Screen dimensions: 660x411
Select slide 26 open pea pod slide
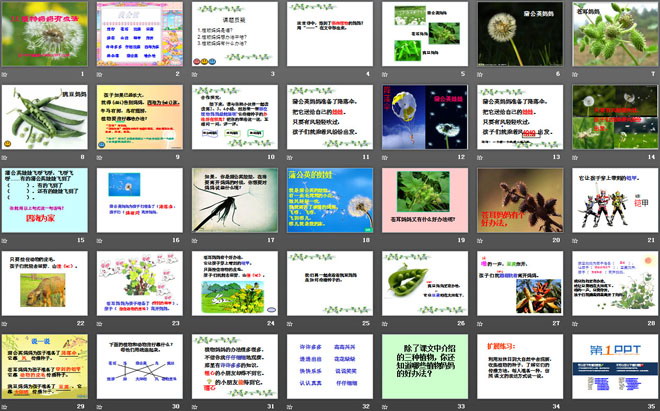[425, 283]
